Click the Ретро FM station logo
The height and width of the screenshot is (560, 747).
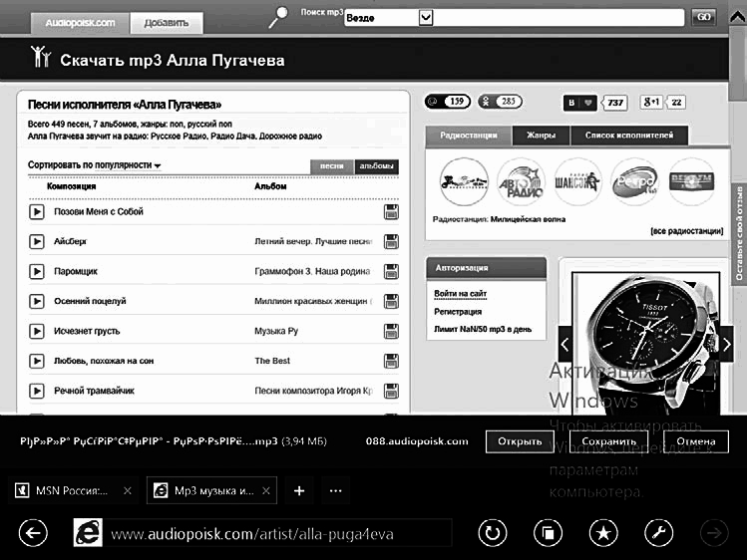coord(634,182)
